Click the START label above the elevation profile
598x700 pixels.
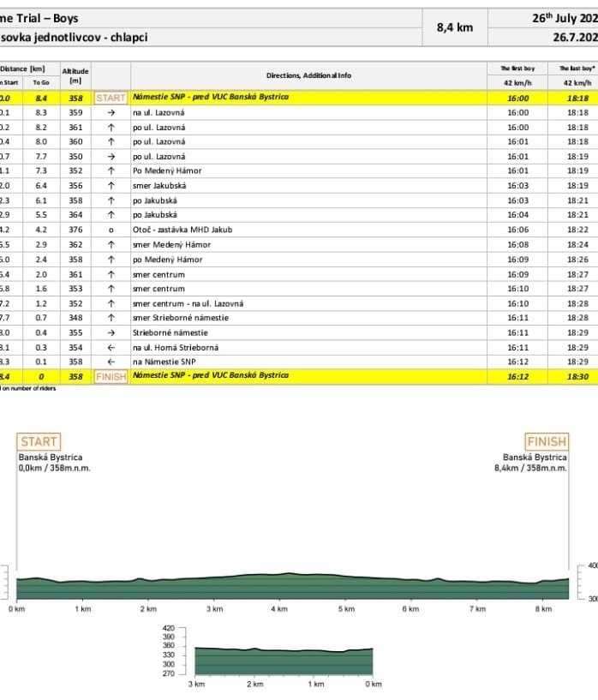[x=39, y=442]
